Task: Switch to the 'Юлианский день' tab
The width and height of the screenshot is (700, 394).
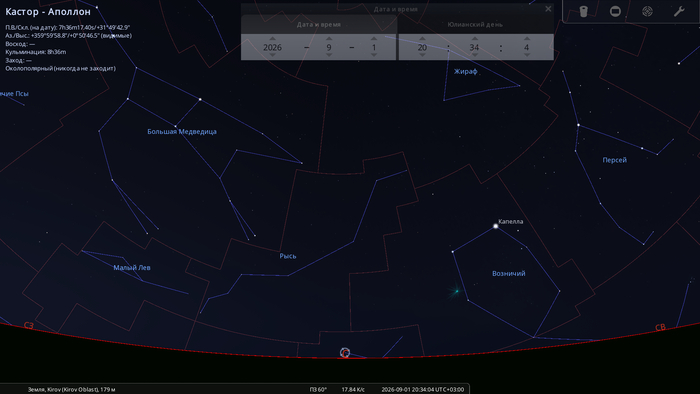Action: point(475,25)
